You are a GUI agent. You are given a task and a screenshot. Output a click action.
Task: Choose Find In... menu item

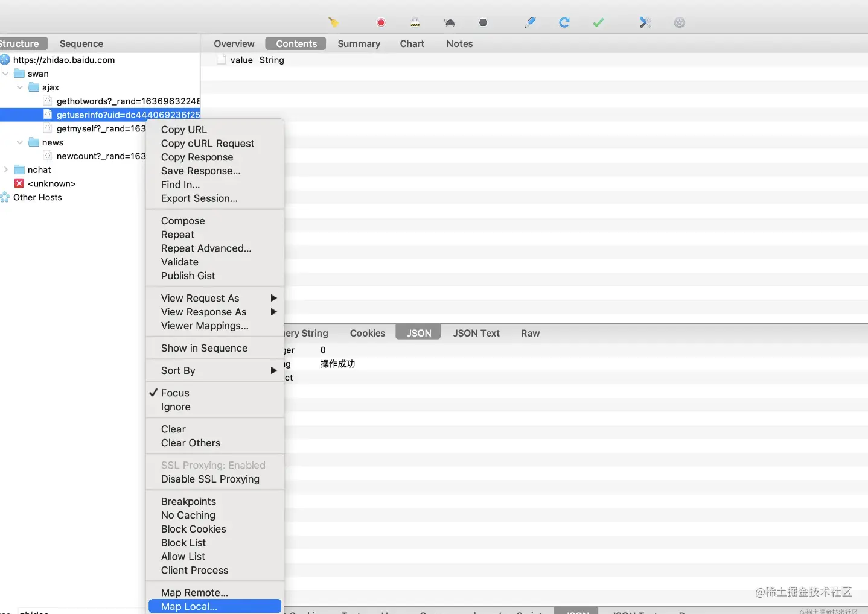coord(215,185)
